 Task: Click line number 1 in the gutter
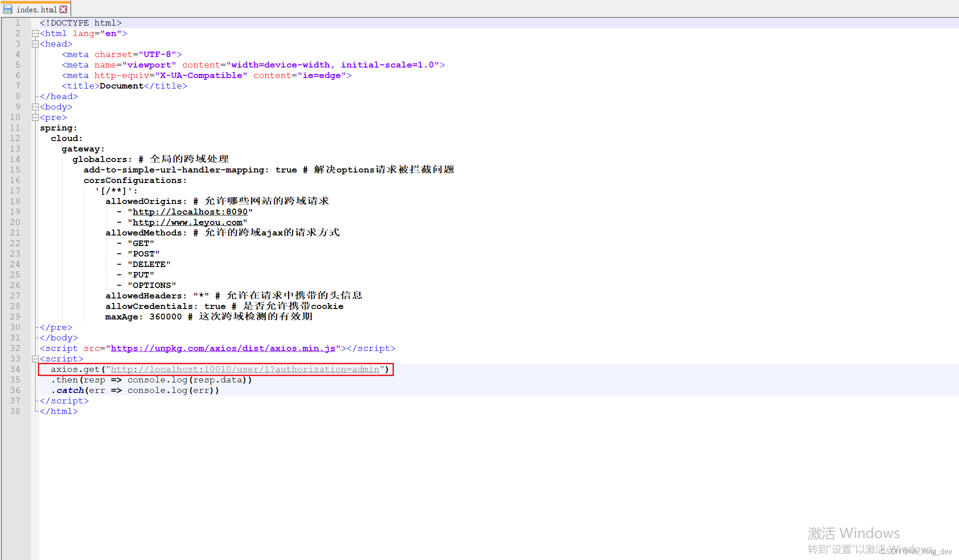coord(17,22)
